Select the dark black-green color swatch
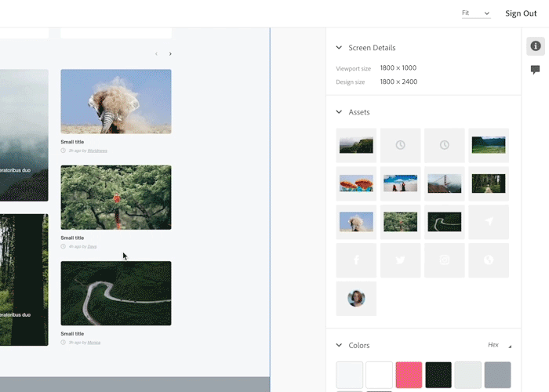 pyautogui.click(x=438, y=375)
